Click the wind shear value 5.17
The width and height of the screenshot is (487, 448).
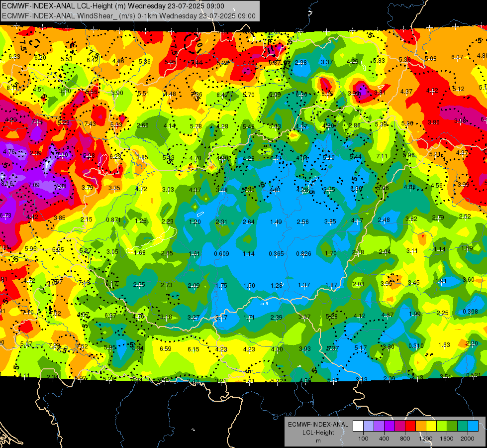(x=360, y=348)
